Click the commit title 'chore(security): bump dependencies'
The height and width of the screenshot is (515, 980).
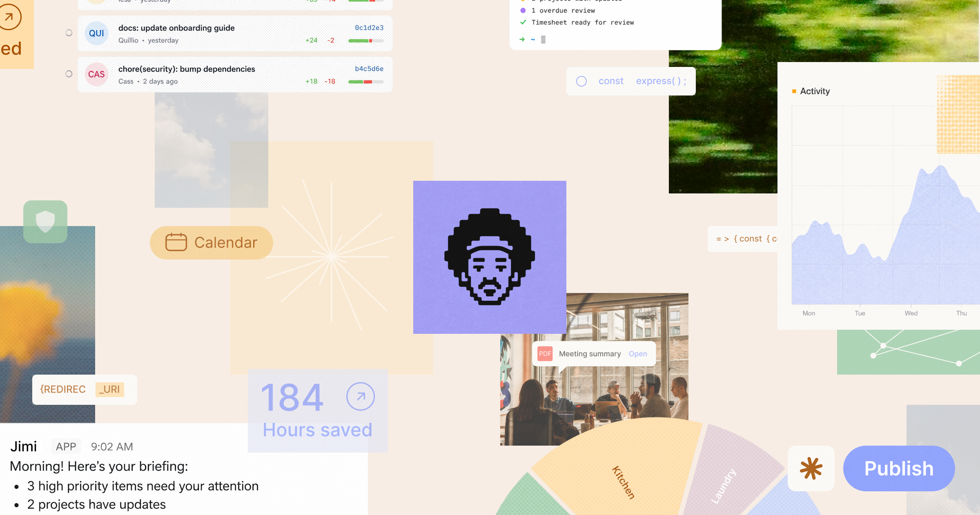point(187,69)
